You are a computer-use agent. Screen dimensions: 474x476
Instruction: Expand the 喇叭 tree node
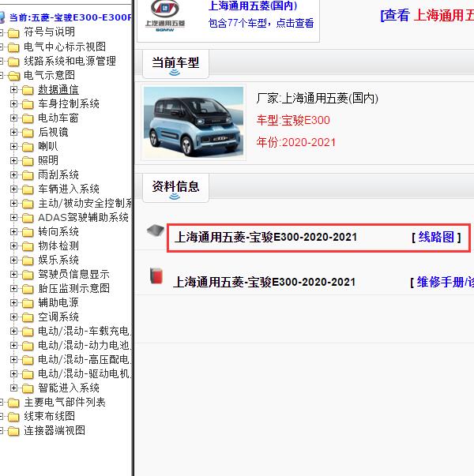point(13,146)
